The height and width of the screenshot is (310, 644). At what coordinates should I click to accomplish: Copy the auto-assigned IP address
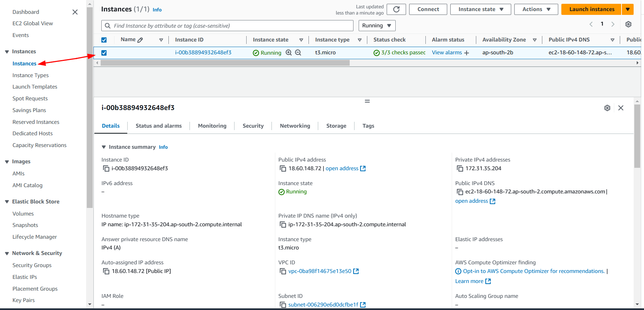106,271
